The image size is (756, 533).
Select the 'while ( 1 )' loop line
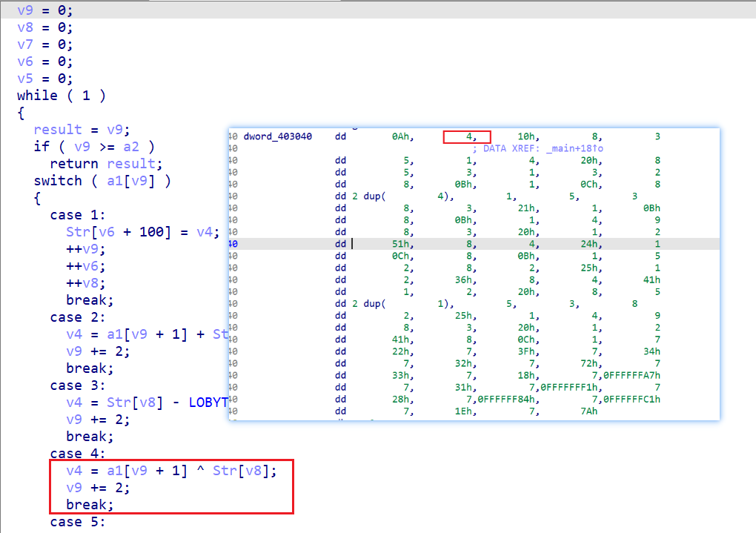[62, 96]
